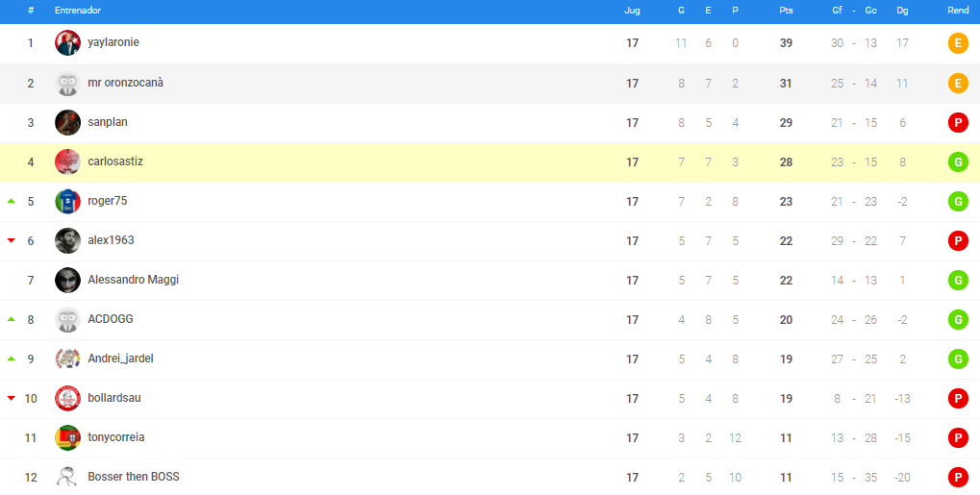Open mr oronzocanà name link

126,82
